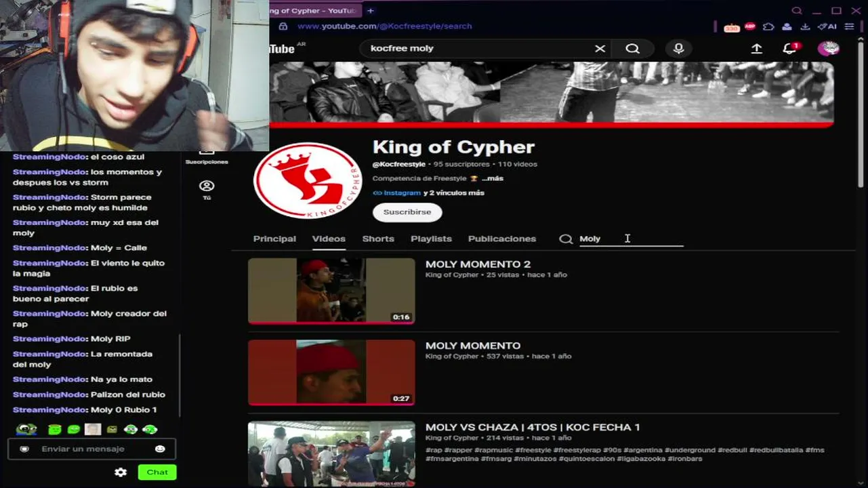
Task: Click the webcam overlay video
Action: [134, 75]
